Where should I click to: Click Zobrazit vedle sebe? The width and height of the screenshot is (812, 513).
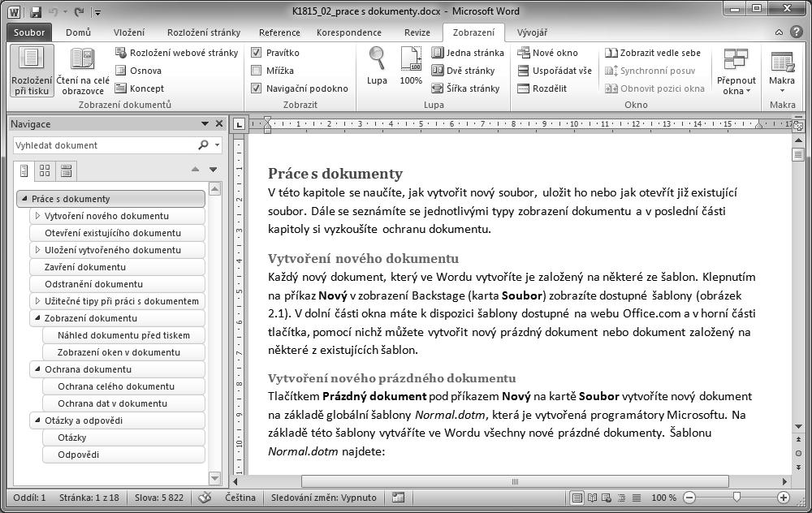click(653, 53)
